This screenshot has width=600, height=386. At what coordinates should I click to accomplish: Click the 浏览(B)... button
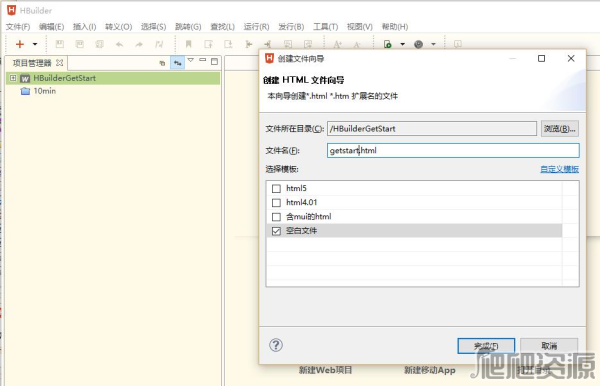pyautogui.click(x=559, y=129)
